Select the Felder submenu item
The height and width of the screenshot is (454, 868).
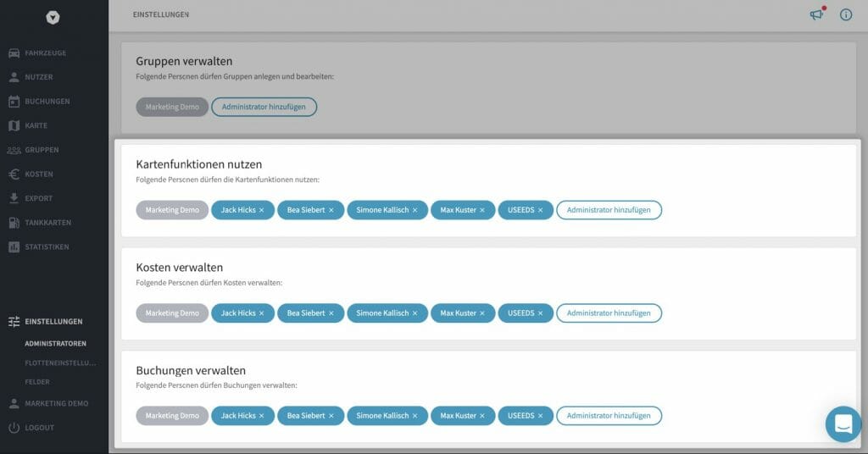click(x=37, y=382)
